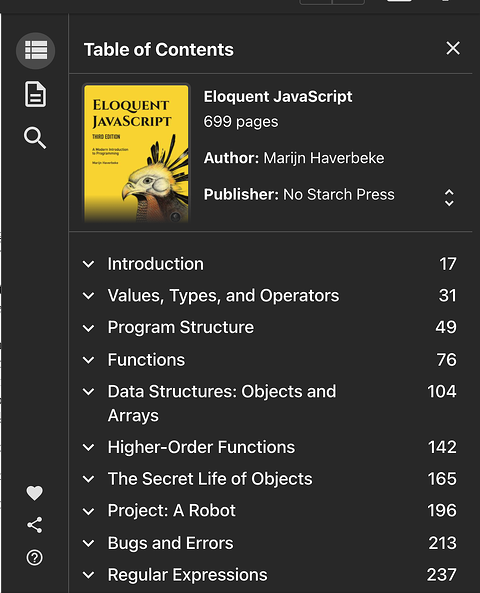Open the help question mark icon
Image resolution: width=480 pixels, height=593 pixels.
[x=34, y=557]
